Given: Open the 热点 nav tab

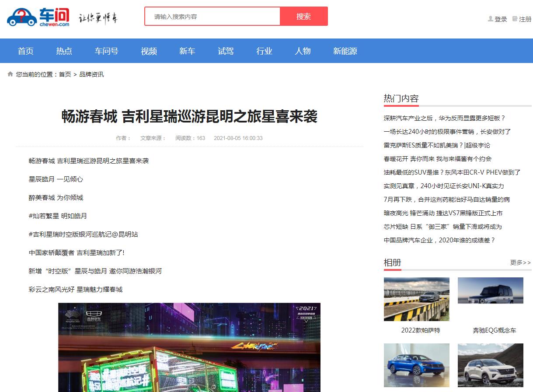Looking at the screenshot, I should click(x=64, y=51).
